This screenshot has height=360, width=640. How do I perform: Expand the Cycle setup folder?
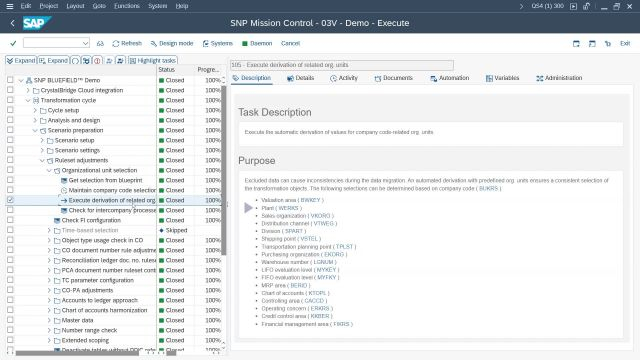35,110
